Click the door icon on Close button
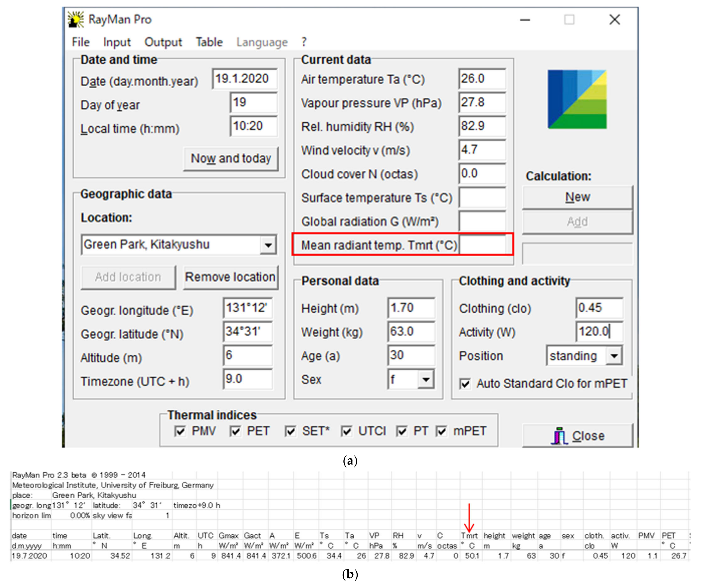 pyautogui.click(x=560, y=435)
